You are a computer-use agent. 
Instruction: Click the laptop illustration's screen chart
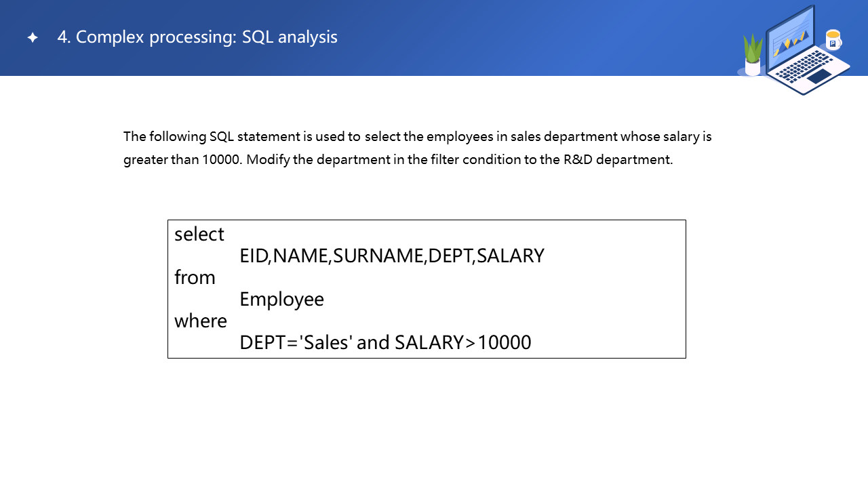(x=790, y=42)
